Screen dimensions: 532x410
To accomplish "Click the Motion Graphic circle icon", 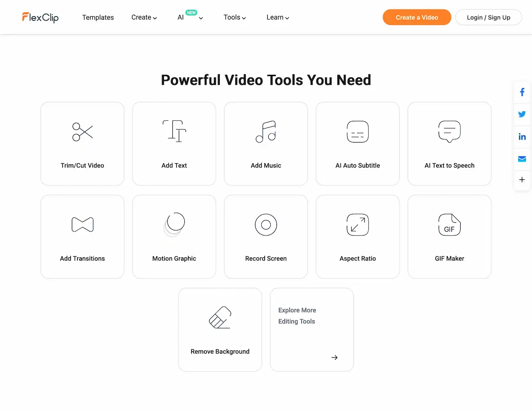I will tap(174, 225).
